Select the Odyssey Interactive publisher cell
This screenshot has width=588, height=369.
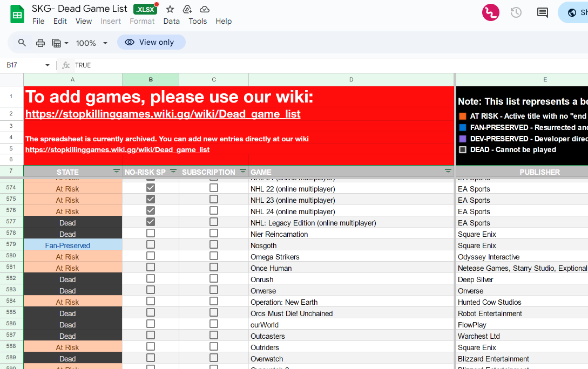pyautogui.click(x=522, y=256)
